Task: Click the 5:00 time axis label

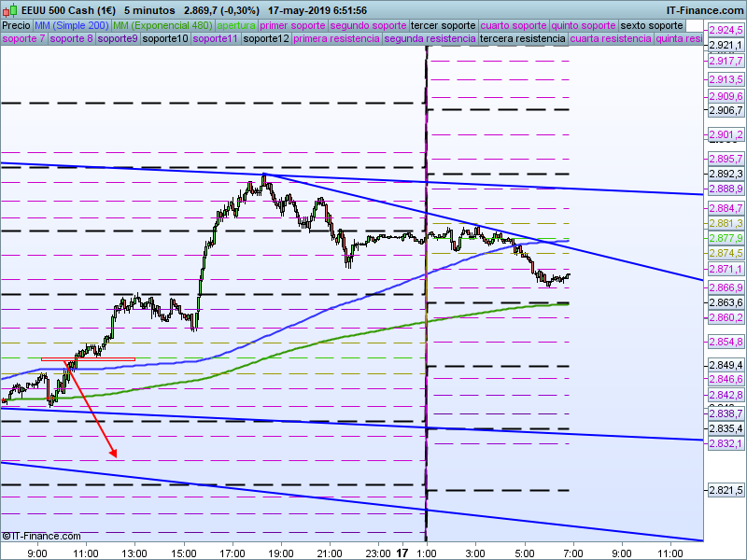Action: pyautogui.click(x=525, y=553)
